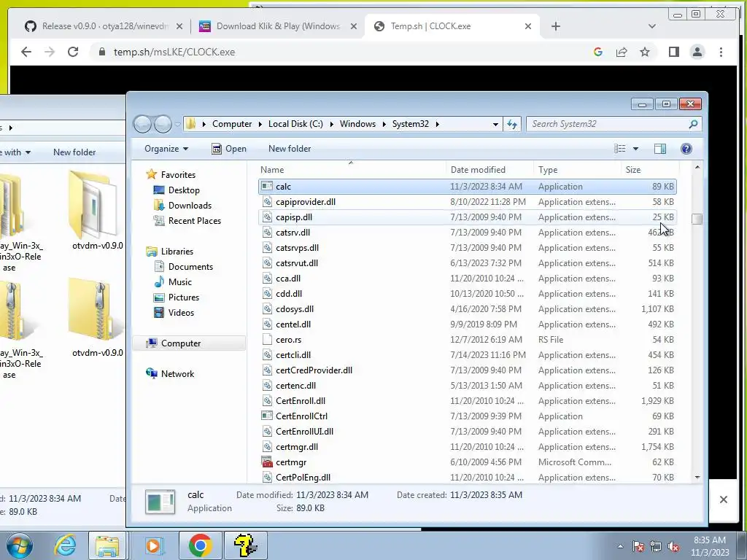
Task: Click Open in Explorer toolbar
Action: [229, 149]
